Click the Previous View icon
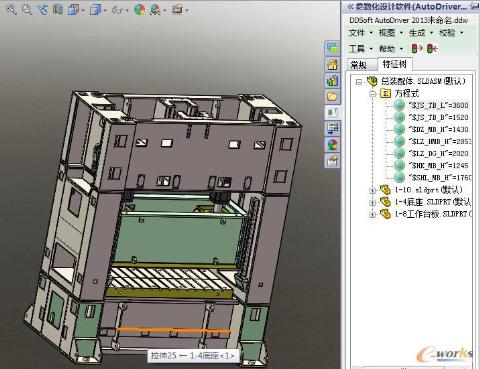The width and height of the screenshot is (480, 369). point(43,9)
